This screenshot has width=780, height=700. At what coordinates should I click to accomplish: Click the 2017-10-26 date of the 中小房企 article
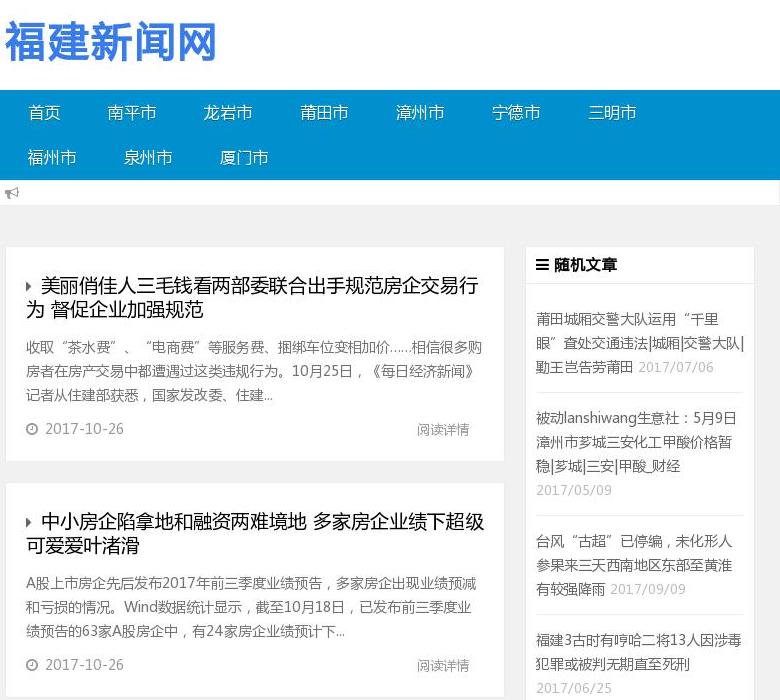click(x=84, y=665)
